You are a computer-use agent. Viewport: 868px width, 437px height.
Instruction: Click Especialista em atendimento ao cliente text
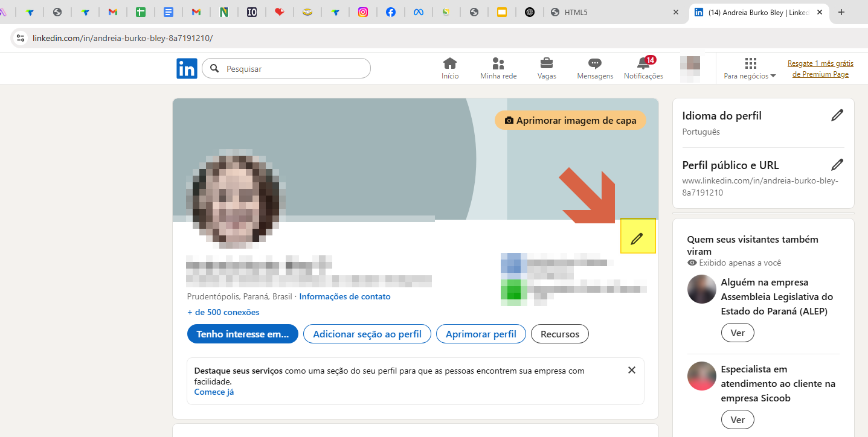point(777,383)
